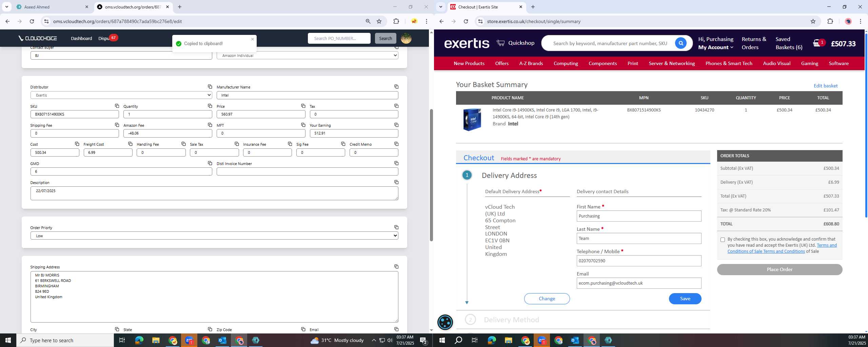The image size is (868, 347).
Task: Copy the GMD field value
Action: (210, 163)
